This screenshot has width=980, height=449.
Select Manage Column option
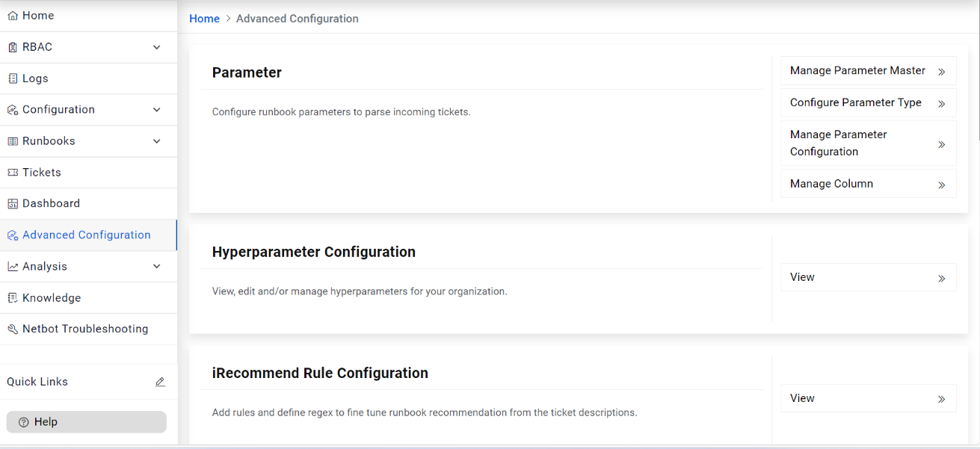pos(868,184)
